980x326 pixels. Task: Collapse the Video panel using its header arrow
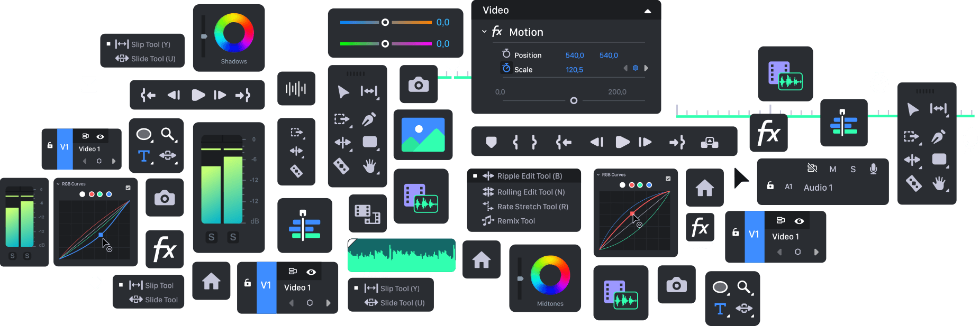coord(647,11)
